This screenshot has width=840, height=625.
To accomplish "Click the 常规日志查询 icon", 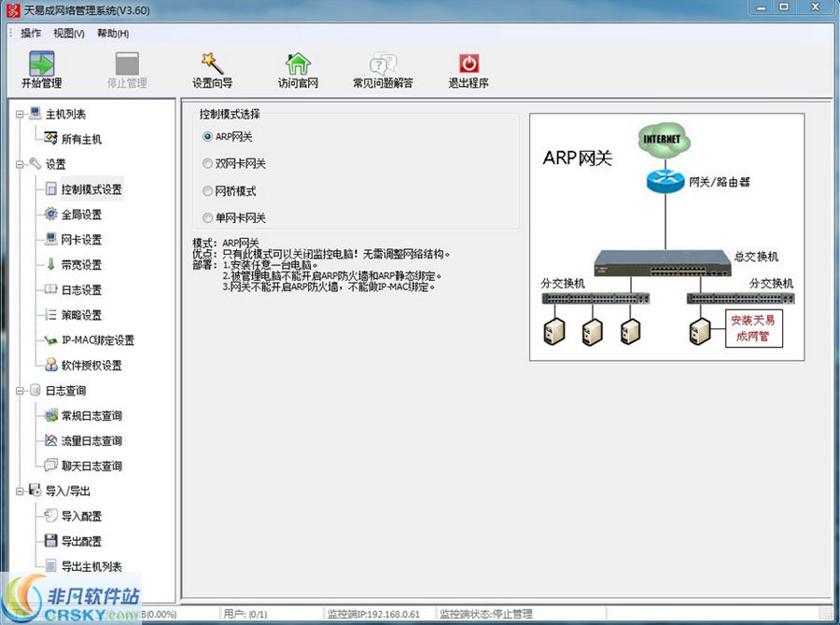I will pyautogui.click(x=51, y=415).
